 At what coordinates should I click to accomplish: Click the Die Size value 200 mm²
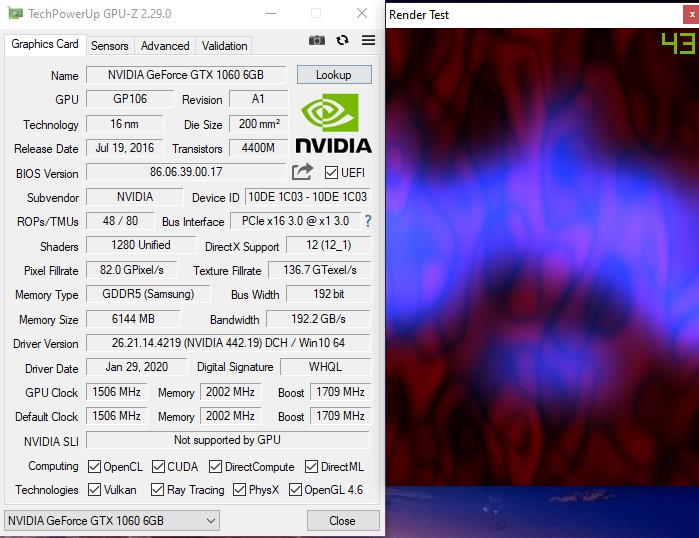[x=259, y=123]
